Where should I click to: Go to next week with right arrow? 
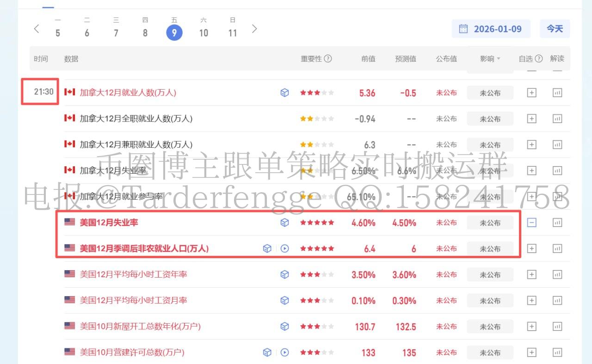click(254, 29)
